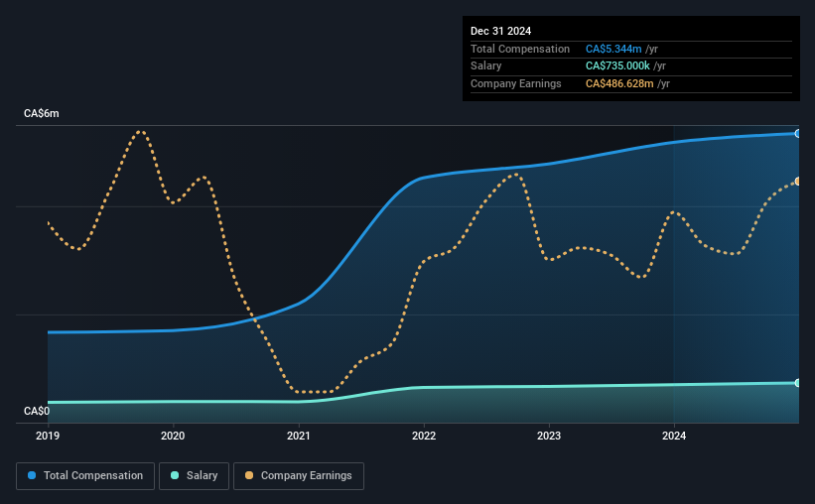Click the 2020 x-axis label
Image resolution: width=815 pixels, height=504 pixels.
pyautogui.click(x=173, y=436)
